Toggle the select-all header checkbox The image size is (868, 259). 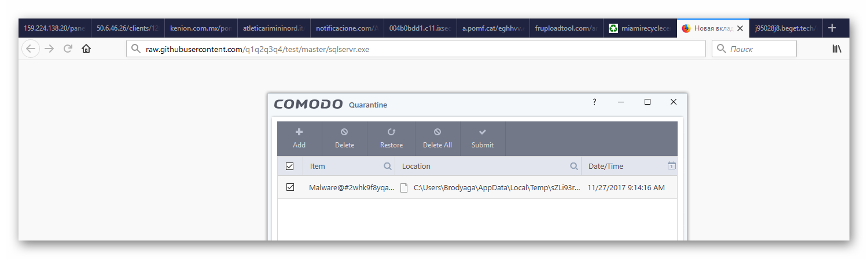click(x=290, y=166)
